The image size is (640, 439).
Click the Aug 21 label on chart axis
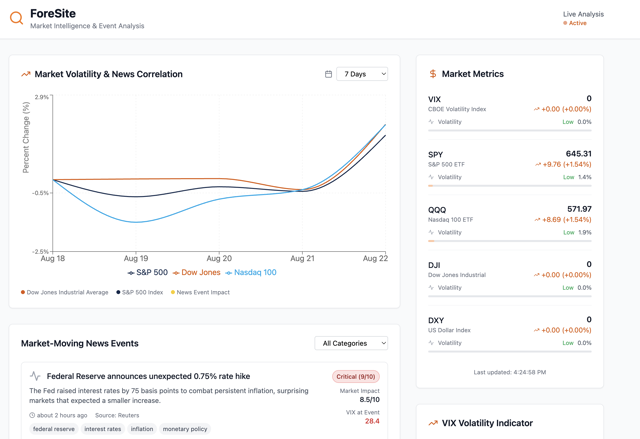coord(302,259)
